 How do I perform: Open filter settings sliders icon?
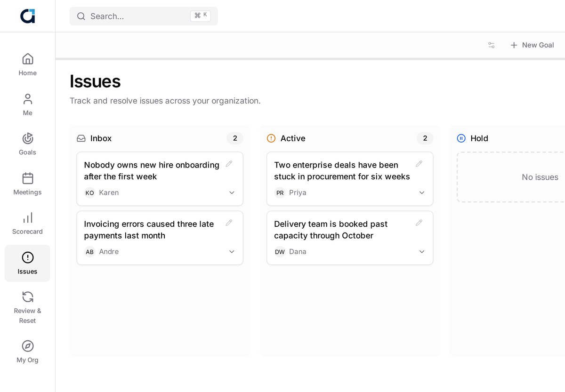492,45
